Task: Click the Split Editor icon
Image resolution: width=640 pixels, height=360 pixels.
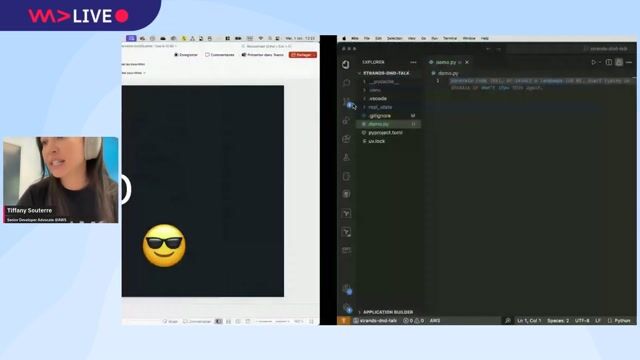Action: coord(609,62)
